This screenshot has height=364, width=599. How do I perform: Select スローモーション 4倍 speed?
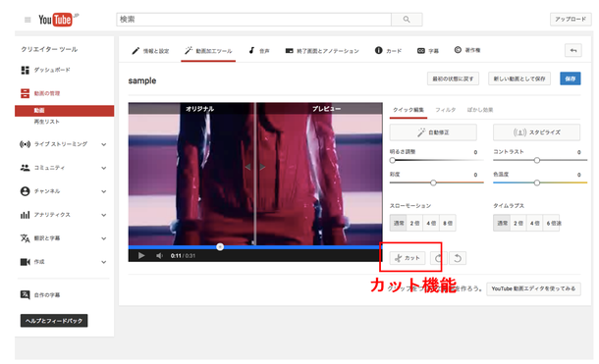(431, 224)
